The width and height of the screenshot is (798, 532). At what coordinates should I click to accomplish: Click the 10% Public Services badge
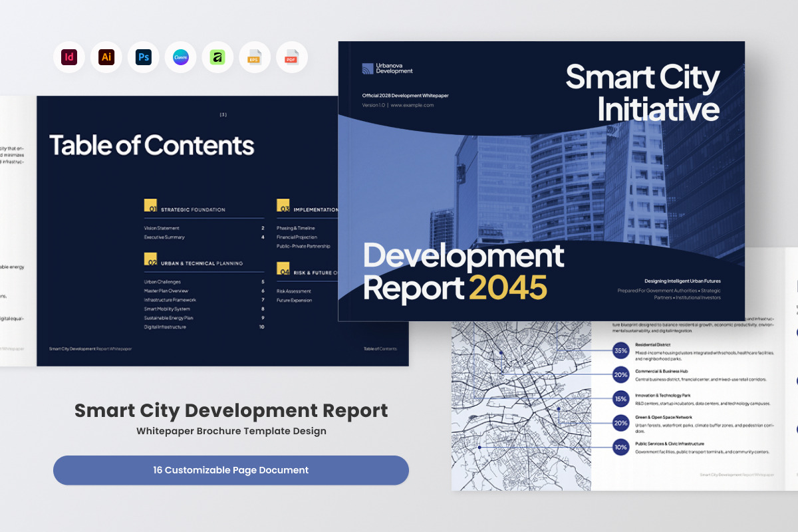click(x=620, y=448)
